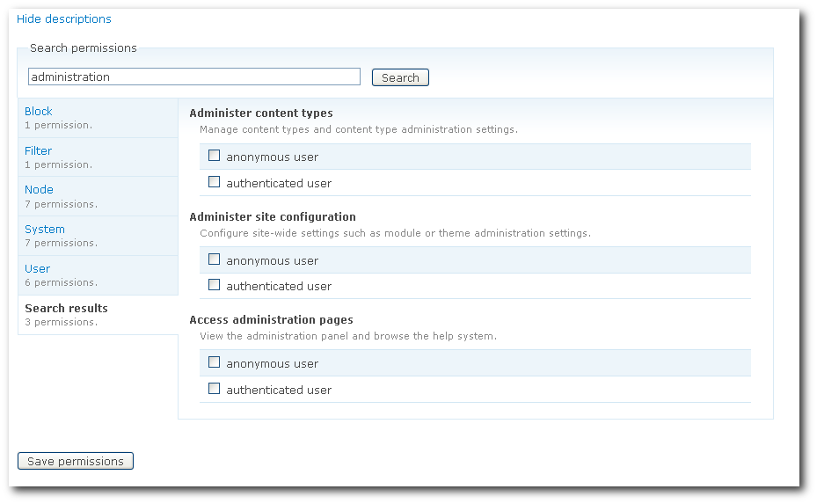The height and width of the screenshot is (504, 817).
Task: Click the Administer site configuration heading
Action: 273,217
